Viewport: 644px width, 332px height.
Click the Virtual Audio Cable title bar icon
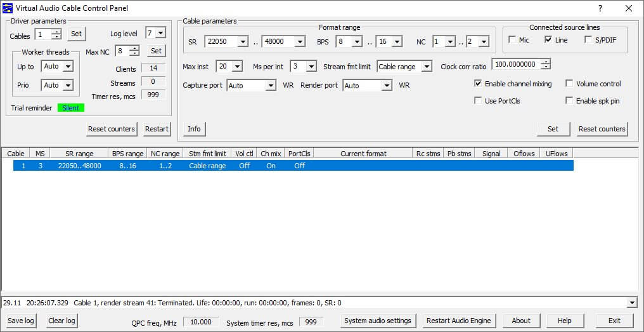[x=8, y=8]
